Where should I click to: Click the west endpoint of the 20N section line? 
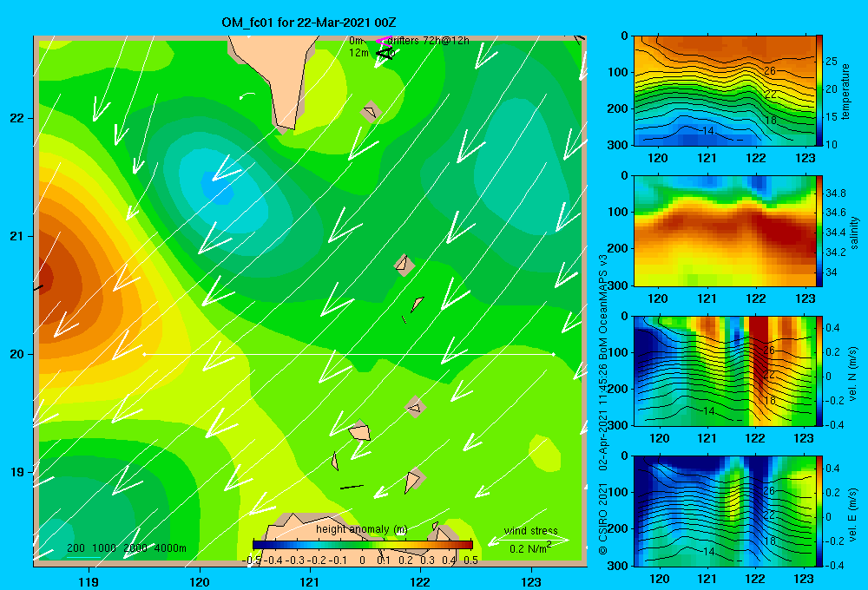(x=144, y=354)
